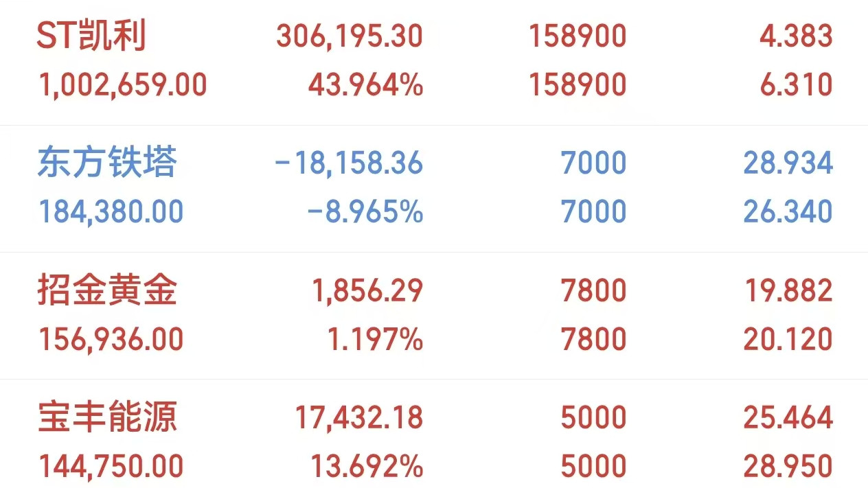Select the -8.965% loss percentage
The image size is (868, 488).
click(x=364, y=212)
